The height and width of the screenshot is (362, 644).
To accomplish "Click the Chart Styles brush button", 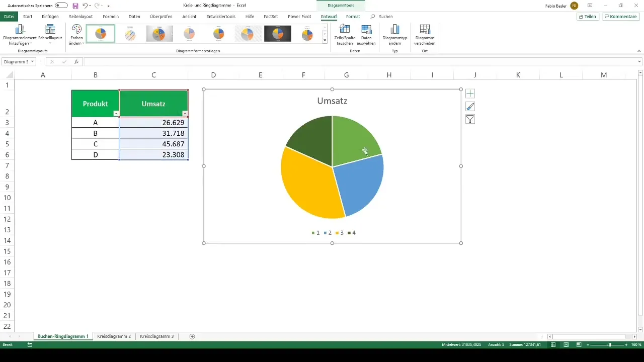I will (470, 106).
